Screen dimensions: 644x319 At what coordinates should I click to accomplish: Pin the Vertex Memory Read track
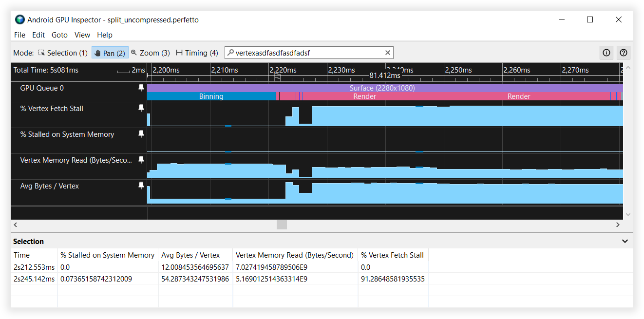pyautogui.click(x=141, y=160)
